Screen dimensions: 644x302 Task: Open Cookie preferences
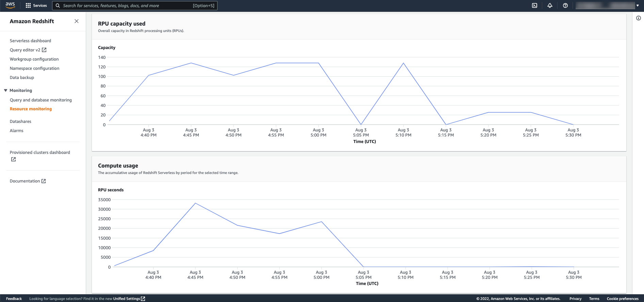(623, 299)
